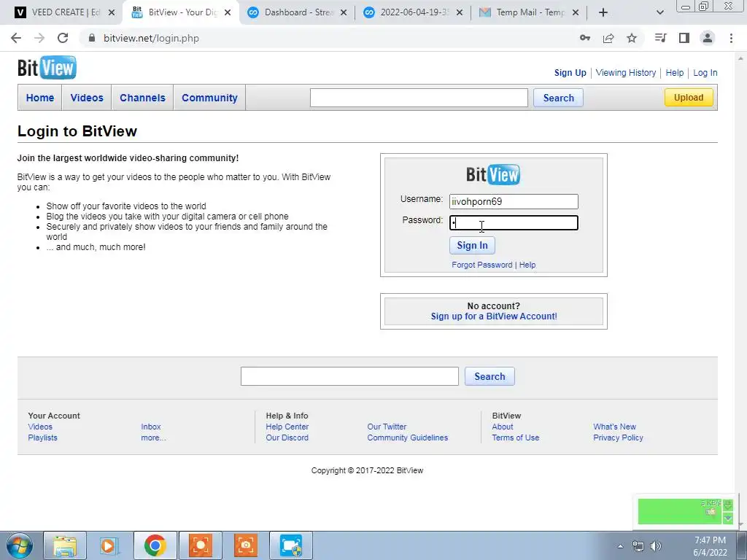Click the browser forward arrow
Screen dimensions: 747x560
[39, 38]
